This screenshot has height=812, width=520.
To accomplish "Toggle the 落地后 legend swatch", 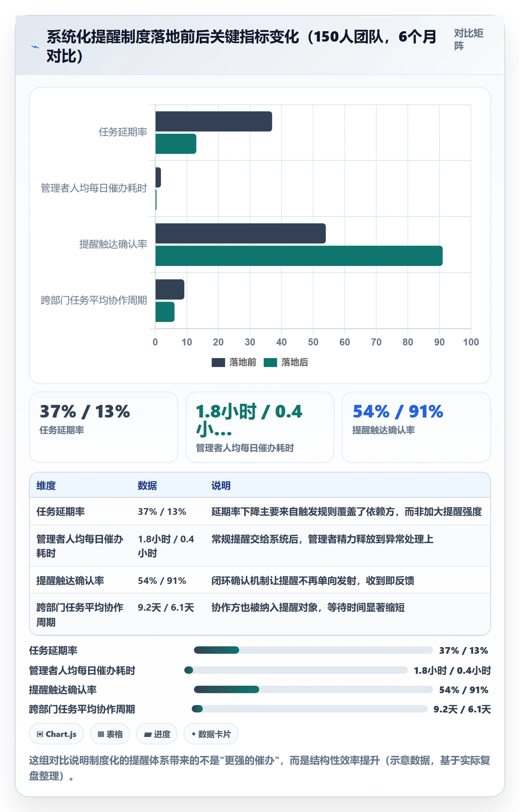I will click(270, 363).
